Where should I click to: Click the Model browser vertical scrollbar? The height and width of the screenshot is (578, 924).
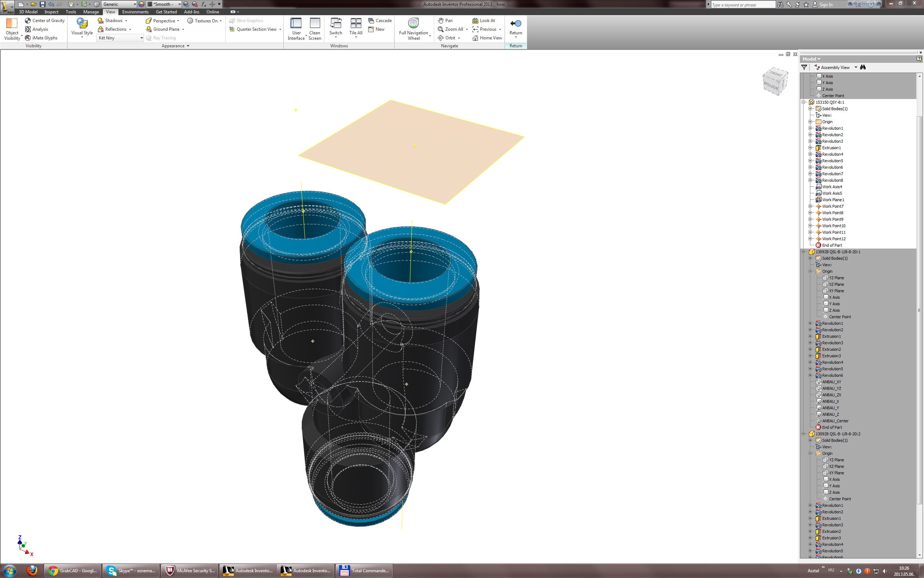point(919,310)
